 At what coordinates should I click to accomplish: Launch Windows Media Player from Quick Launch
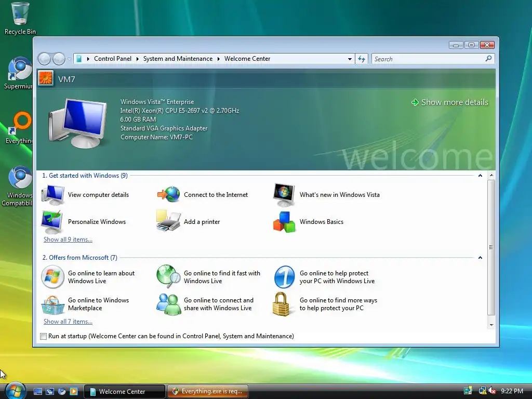coord(74,391)
